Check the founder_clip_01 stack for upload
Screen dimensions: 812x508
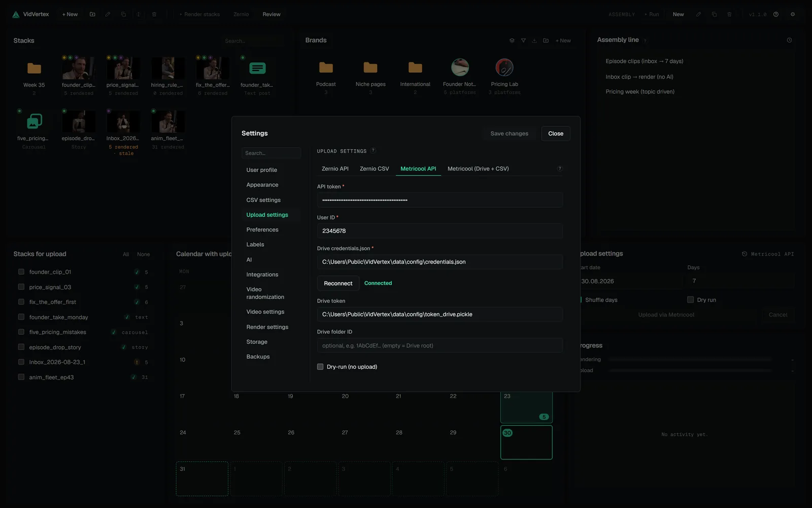(x=21, y=272)
